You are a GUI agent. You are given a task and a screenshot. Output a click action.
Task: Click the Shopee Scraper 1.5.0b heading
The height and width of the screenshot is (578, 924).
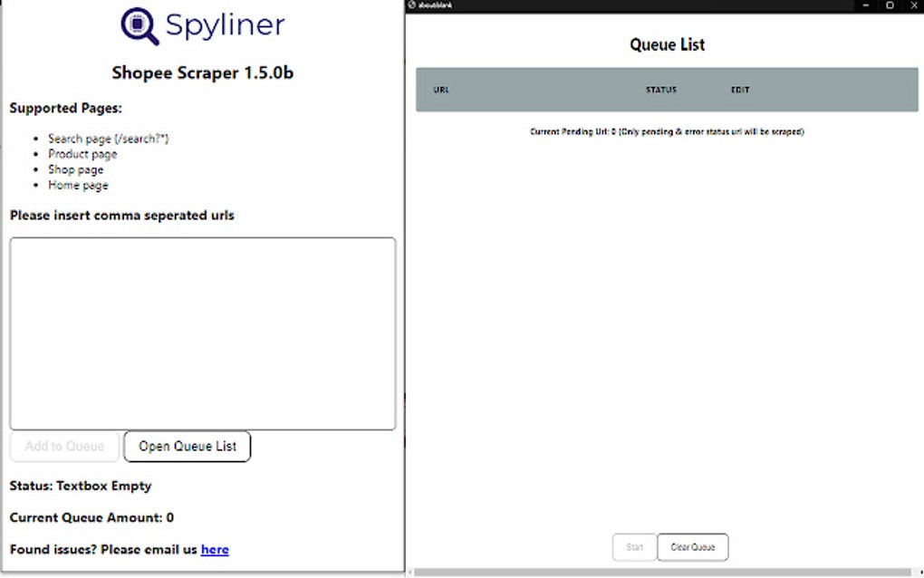pyautogui.click(x=201, y=72)
